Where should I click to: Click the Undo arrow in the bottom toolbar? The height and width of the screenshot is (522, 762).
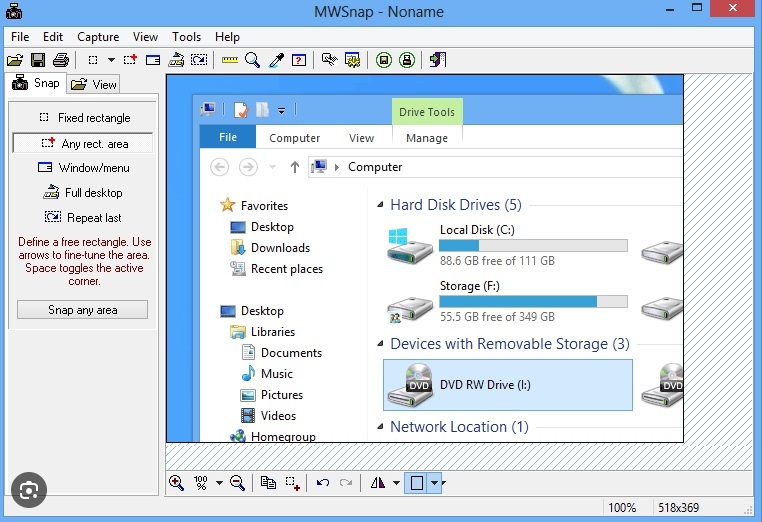pyautogui.click(x=323, y=483)
